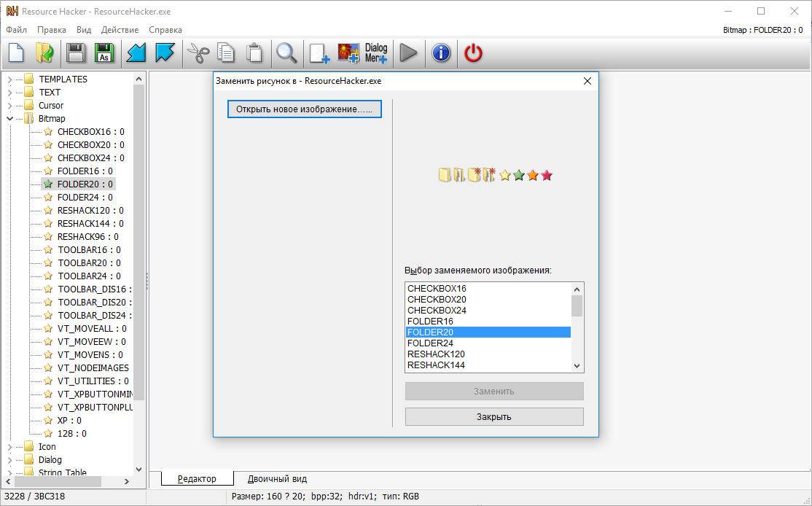The height and width of the screenshot is (506, 812).
Task: Click the Заменить button
Action: [x=494, y=391]
